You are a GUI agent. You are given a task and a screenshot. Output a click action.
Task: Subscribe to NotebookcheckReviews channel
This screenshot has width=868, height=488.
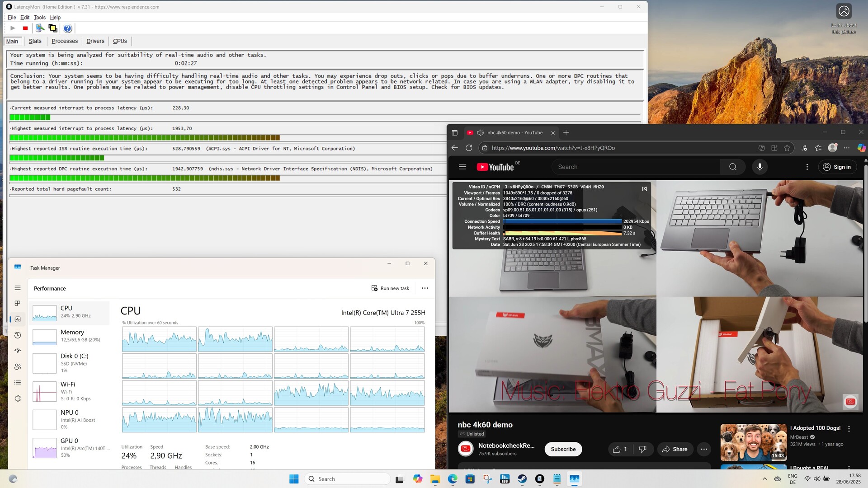tap(563, 449)
